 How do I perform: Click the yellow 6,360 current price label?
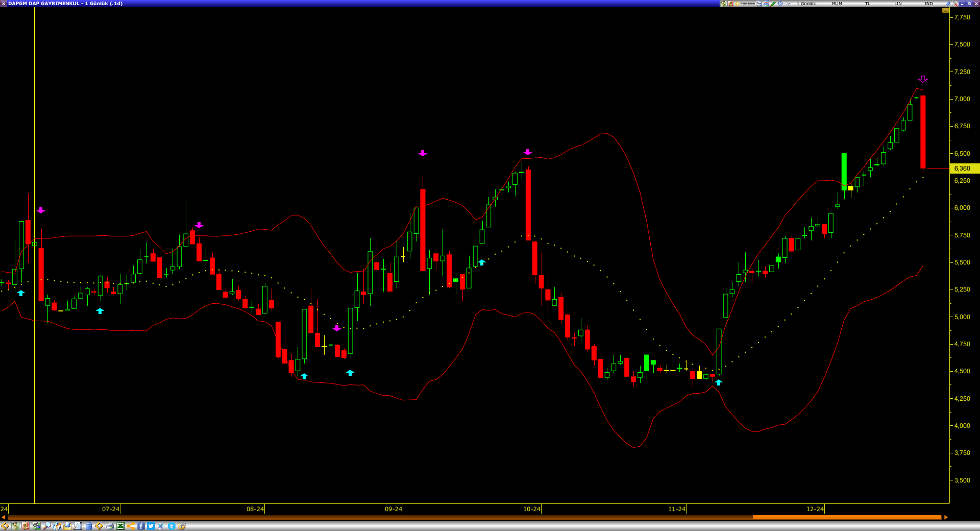pyautogui.click(x=964, y=168)
